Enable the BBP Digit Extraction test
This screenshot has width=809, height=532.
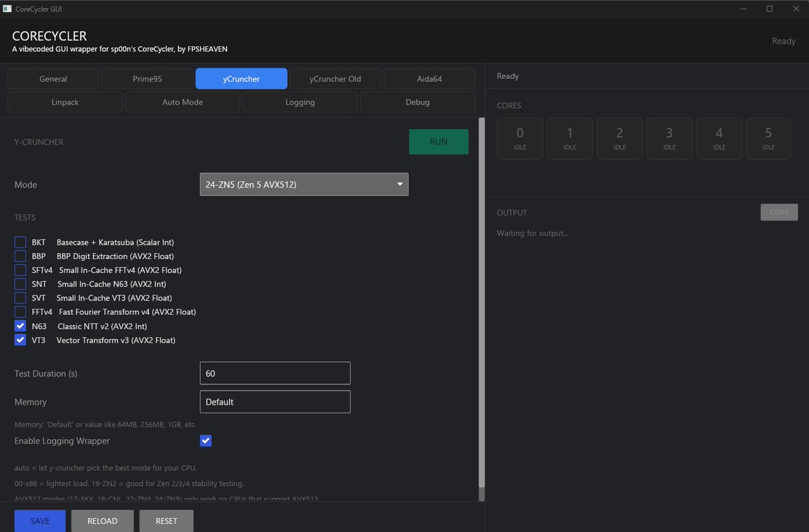[20, 256]
